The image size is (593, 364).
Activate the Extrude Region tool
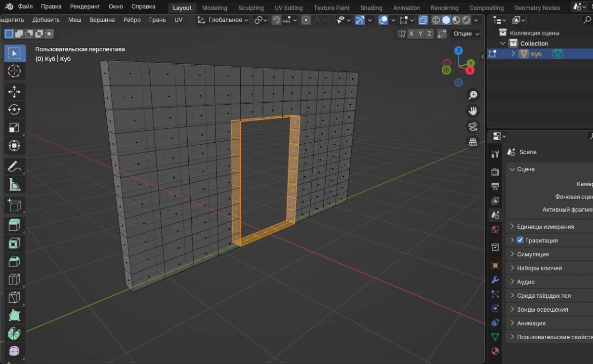pyautogui.click(x=14, y=225)
